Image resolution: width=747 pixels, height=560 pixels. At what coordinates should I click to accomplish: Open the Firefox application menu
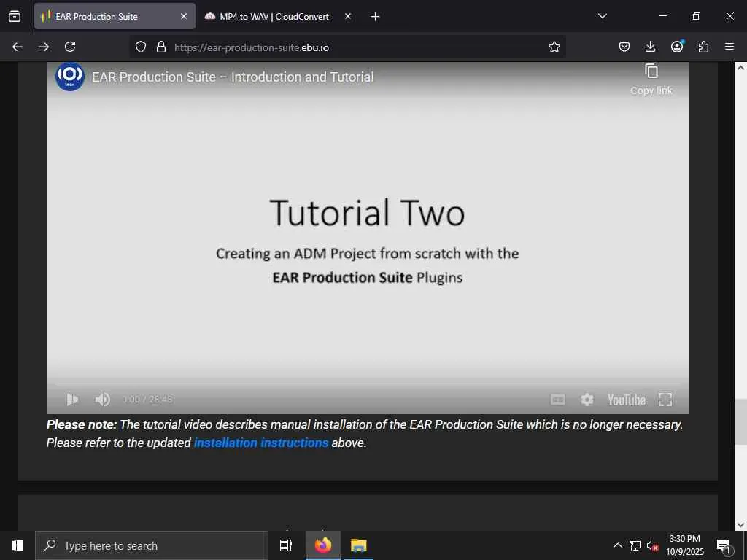click(729, 47)
